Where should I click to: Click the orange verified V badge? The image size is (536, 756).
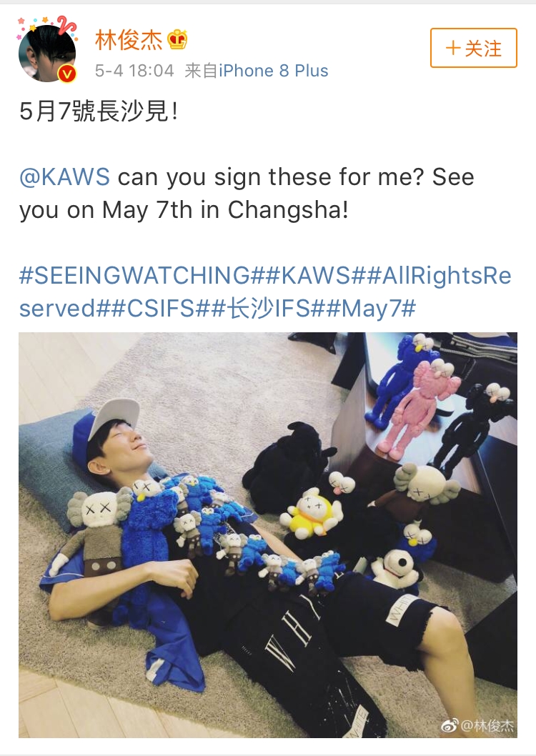pyautogui.click(x=67, y=74)
